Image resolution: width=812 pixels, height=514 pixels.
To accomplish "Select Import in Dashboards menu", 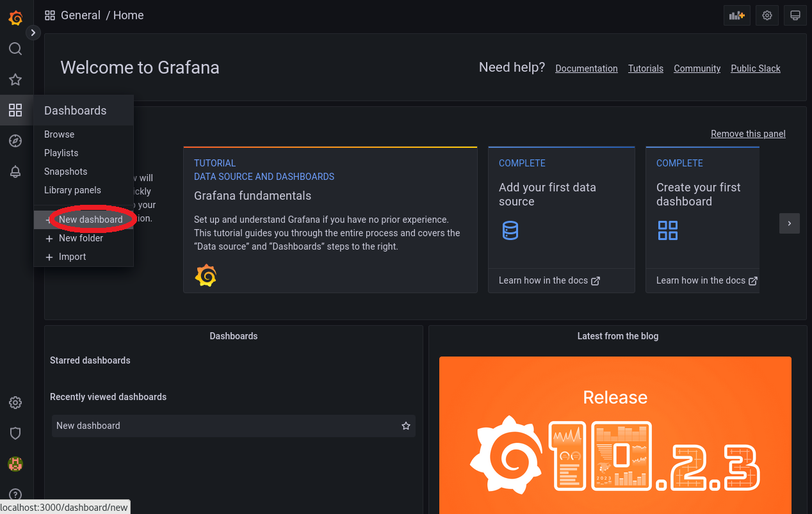I will 72,257.
